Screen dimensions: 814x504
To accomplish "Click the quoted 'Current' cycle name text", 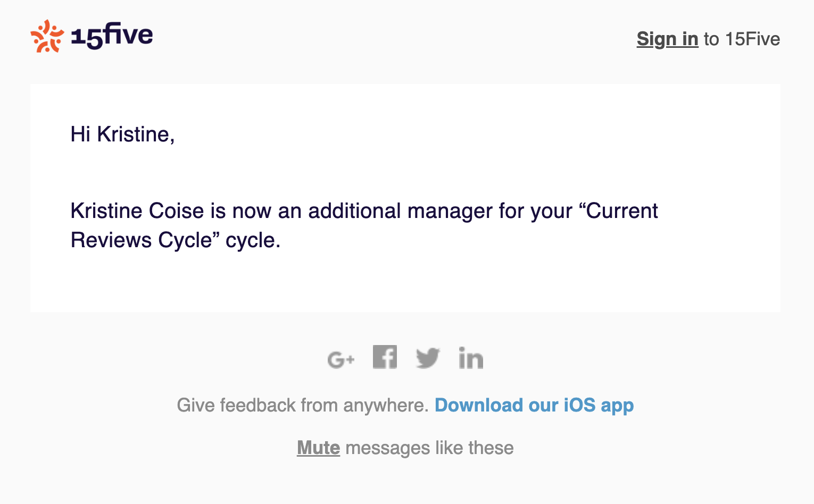I will pos(621,211).
